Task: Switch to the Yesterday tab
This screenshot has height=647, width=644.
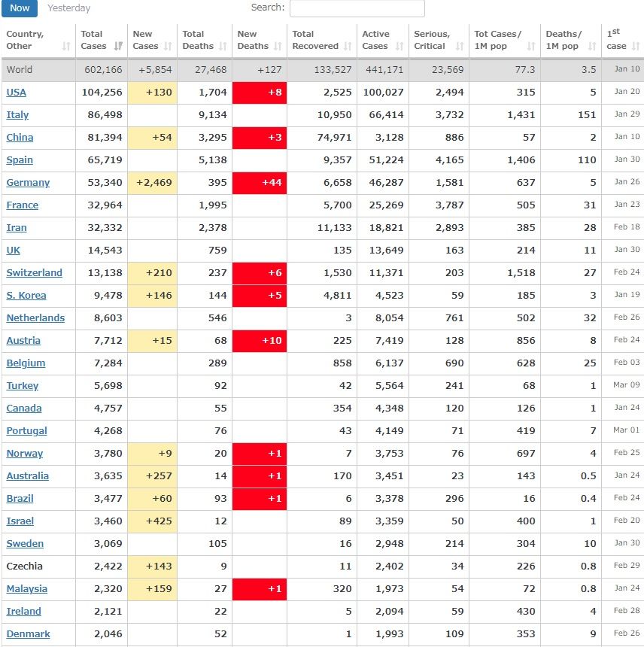Action: (68, 8)
